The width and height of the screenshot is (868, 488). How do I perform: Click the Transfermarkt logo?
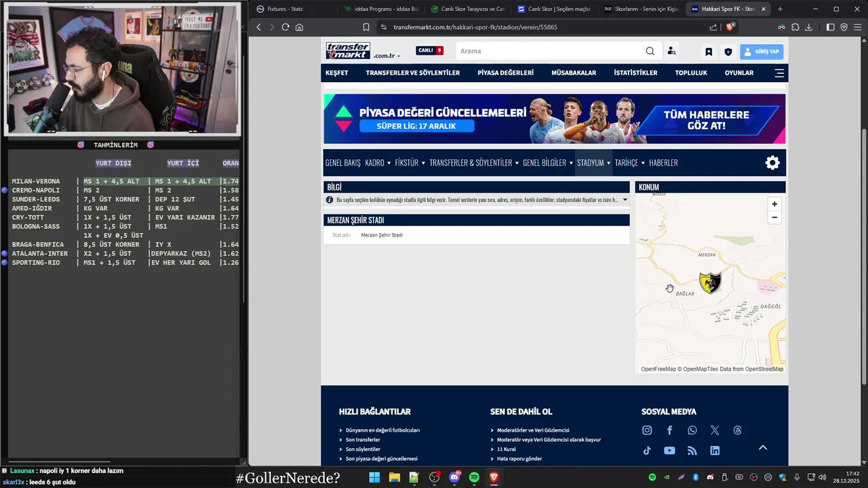click(348, 51)
